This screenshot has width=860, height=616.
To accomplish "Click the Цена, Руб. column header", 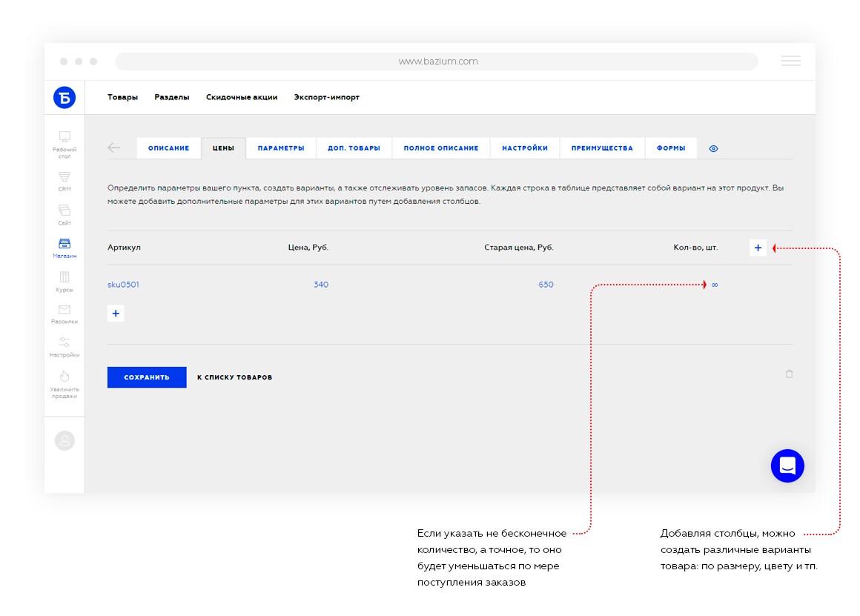I will [308, 248].
